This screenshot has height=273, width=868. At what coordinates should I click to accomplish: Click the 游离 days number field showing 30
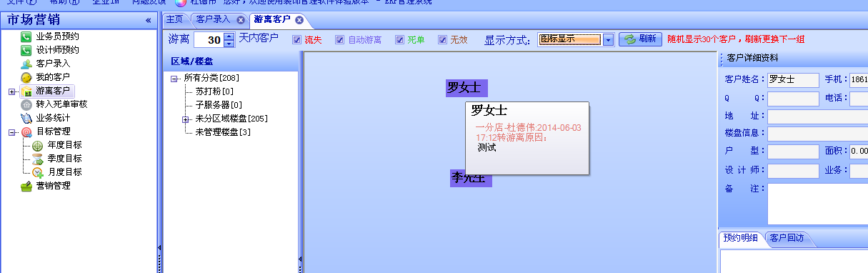209,40
